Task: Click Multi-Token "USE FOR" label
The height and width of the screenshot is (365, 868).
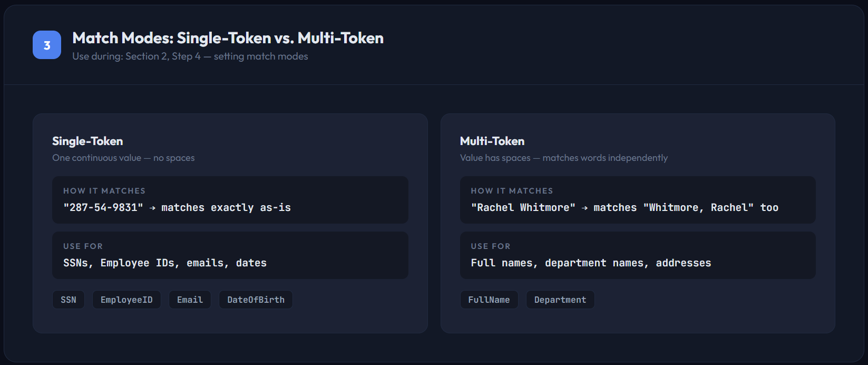Action: pyautogui.click(x=491, y=246)
